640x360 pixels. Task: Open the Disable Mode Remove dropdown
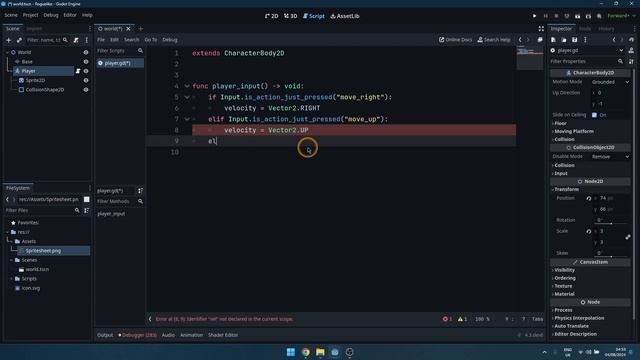coord(610,157)
